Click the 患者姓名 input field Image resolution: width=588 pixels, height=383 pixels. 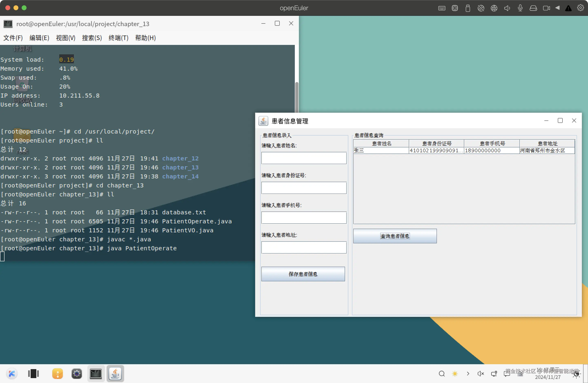coord(304,158)
